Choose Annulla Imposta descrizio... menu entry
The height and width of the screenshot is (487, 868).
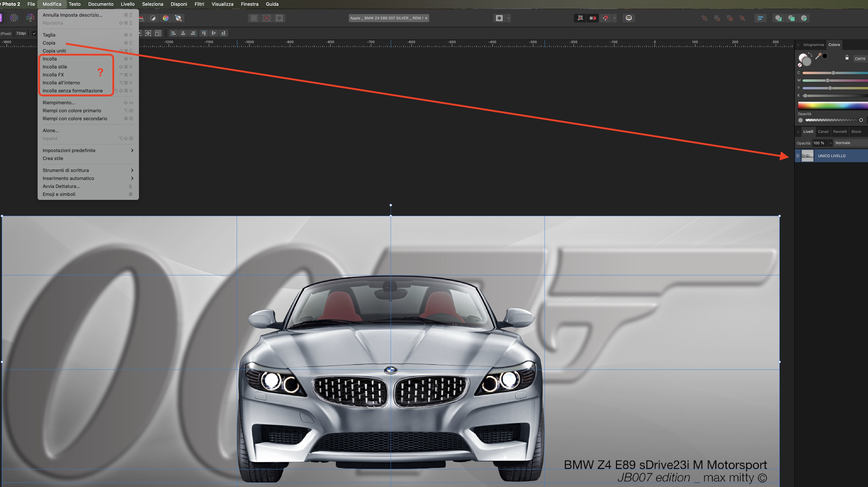click(88, 15)
